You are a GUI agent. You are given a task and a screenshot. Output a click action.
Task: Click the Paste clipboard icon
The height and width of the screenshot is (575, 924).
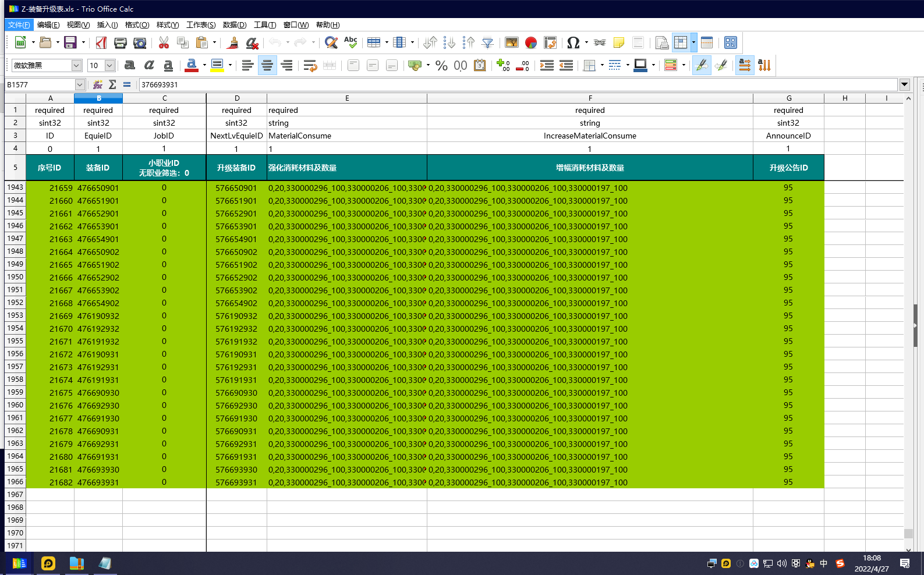pos(202,42)
